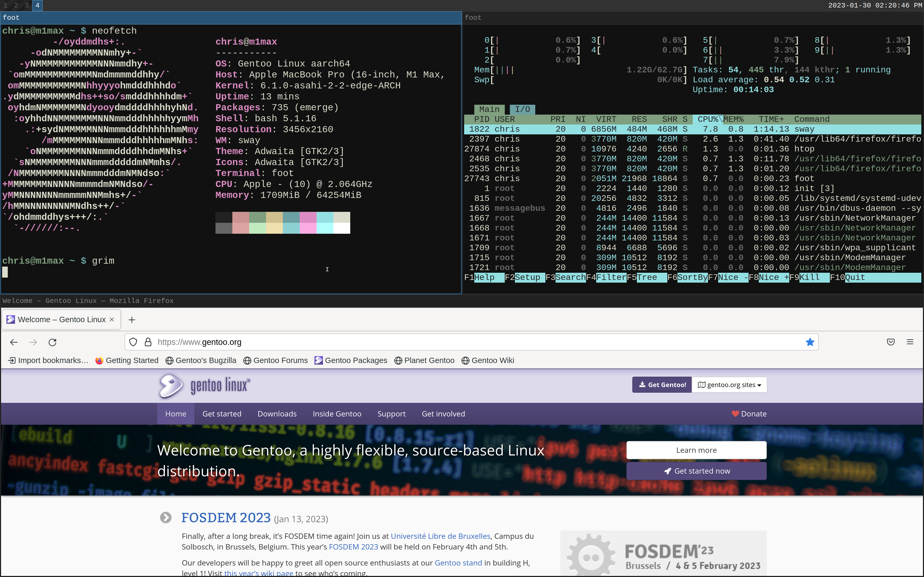The width and height of the screenshot is (924, 577).
Task: Click the bookmark star in the address bar
Action: pyautogui.click(x=810, y=342)
